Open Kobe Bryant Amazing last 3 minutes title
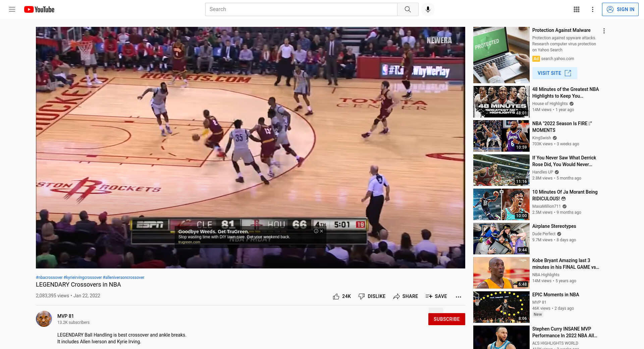This screenshot has height=349, width=644. 566,264
